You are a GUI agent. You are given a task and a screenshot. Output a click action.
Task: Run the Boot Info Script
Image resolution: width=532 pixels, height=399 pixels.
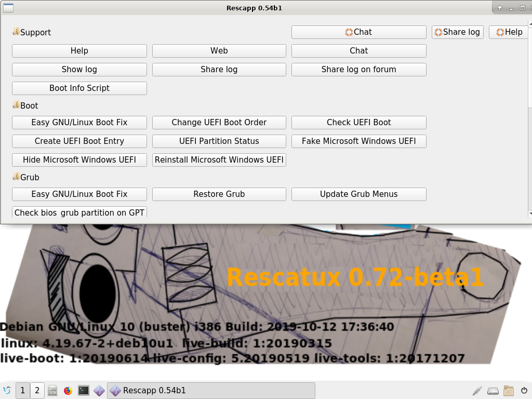point(79,88)
